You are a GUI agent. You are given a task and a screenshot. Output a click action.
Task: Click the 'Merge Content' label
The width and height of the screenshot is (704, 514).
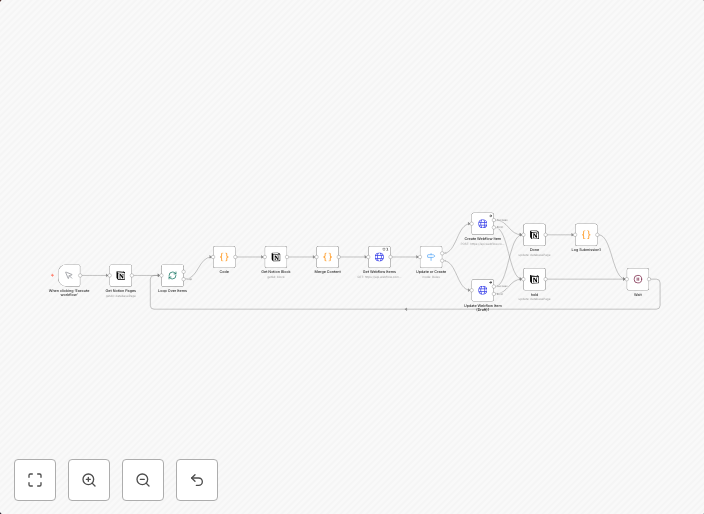327,272
